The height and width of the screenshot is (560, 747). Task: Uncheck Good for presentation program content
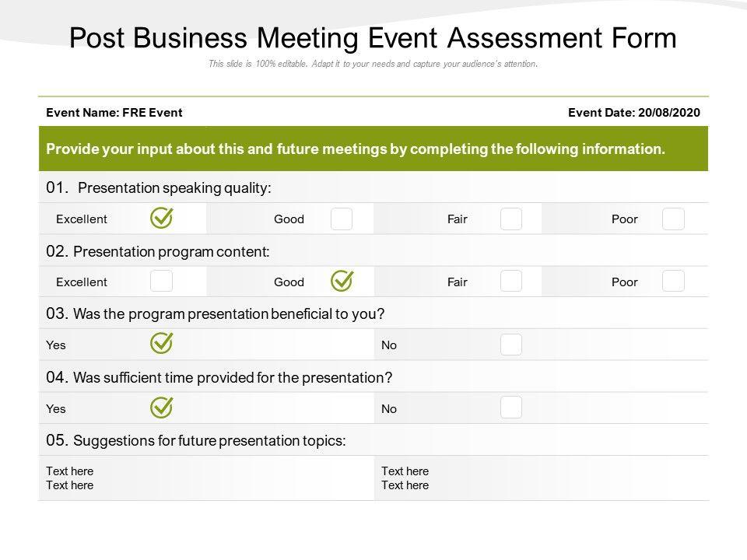coord(342,281)
